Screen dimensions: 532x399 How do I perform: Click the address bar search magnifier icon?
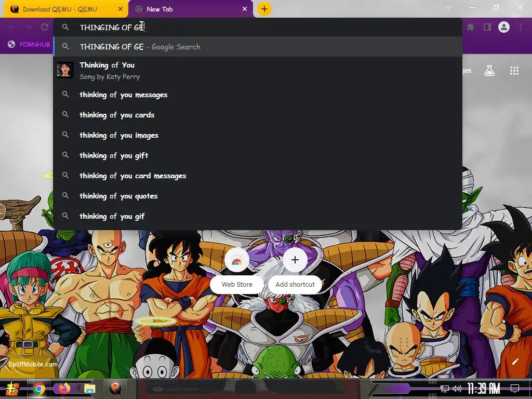click(x=65, y=27)
